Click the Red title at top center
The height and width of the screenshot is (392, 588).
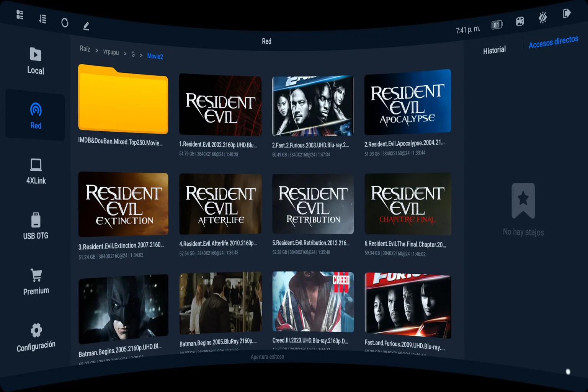point(266,41)
